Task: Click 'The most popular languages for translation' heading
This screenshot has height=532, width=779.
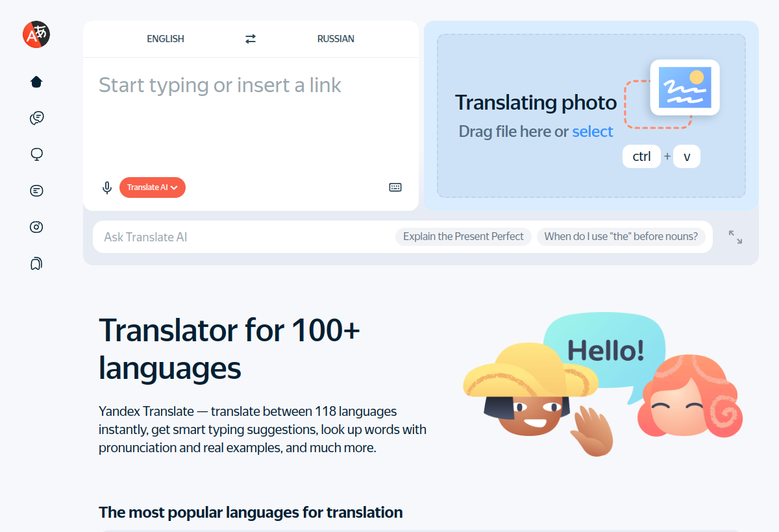Action: pos(251,513)
